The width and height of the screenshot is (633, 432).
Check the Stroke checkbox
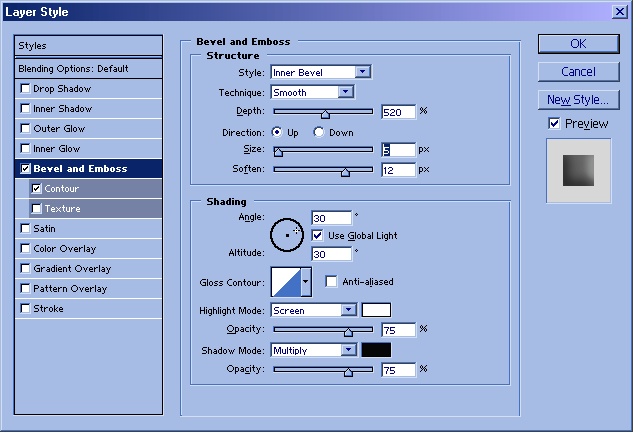point(25,308)
